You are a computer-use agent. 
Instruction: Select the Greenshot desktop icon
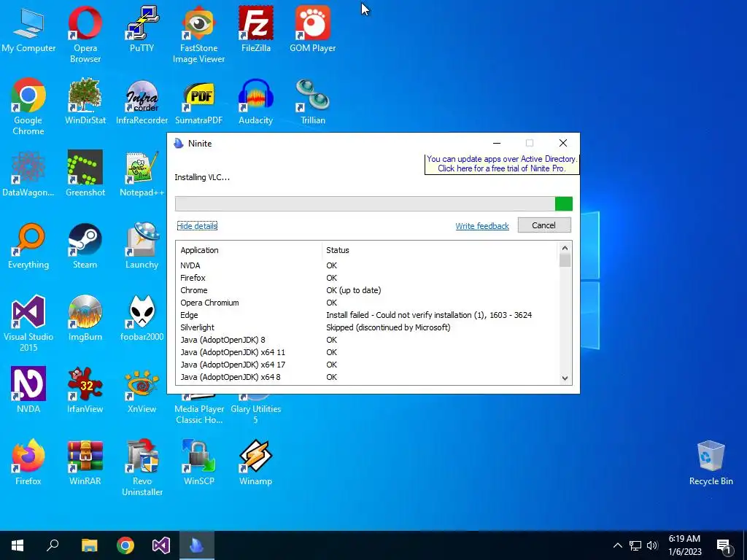(85, 174)
